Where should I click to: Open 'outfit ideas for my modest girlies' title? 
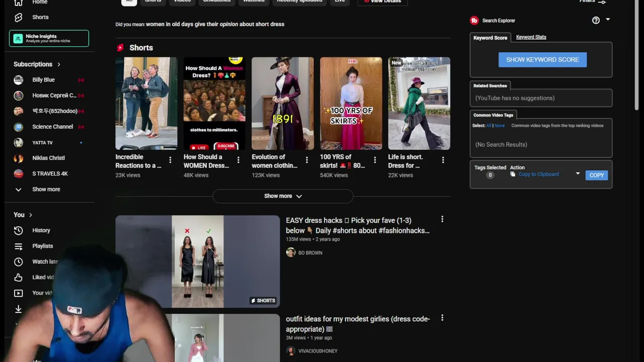(358, 324)
